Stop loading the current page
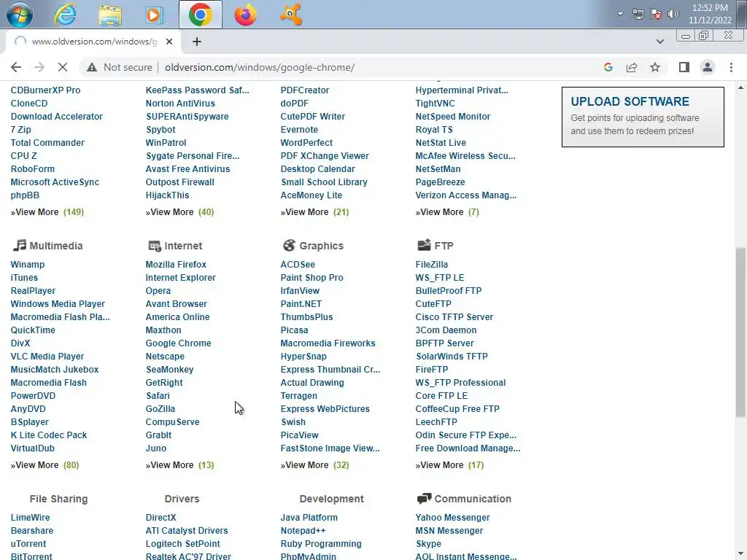 (x=63, y=67)
